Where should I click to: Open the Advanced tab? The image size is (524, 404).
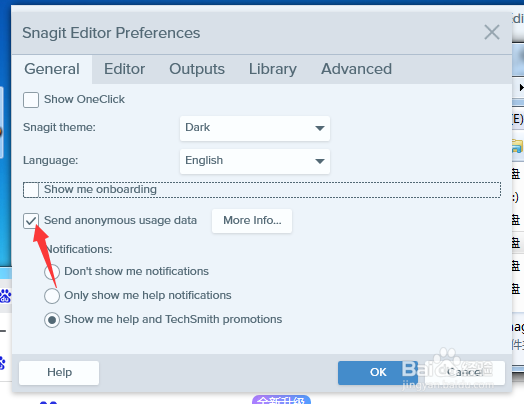(356, 69)
